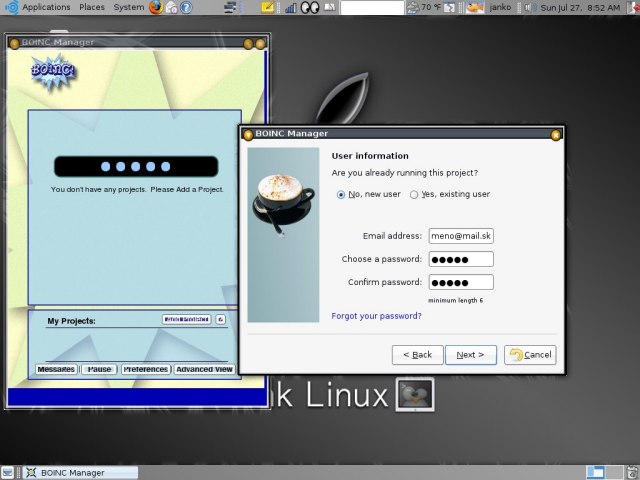Close the User information dialog via title bar
Viewport: 640px width, 480px height.
(x=556, y=134)
